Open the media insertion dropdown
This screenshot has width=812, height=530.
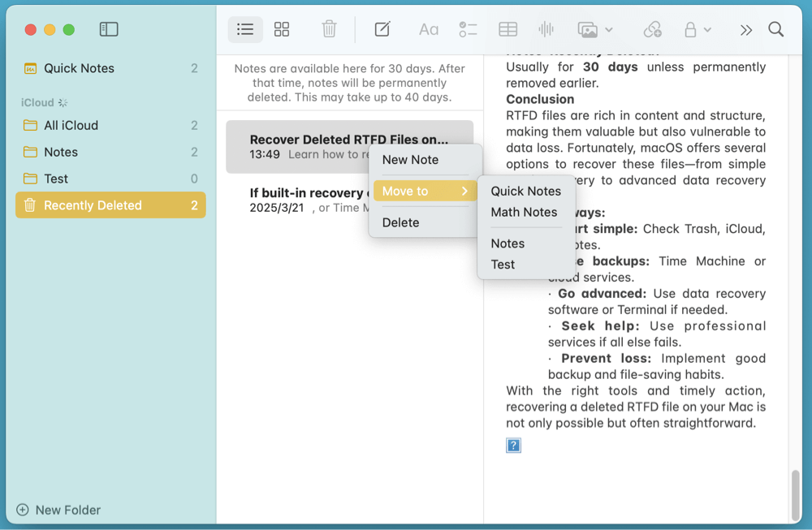click(x=594, y=28)
